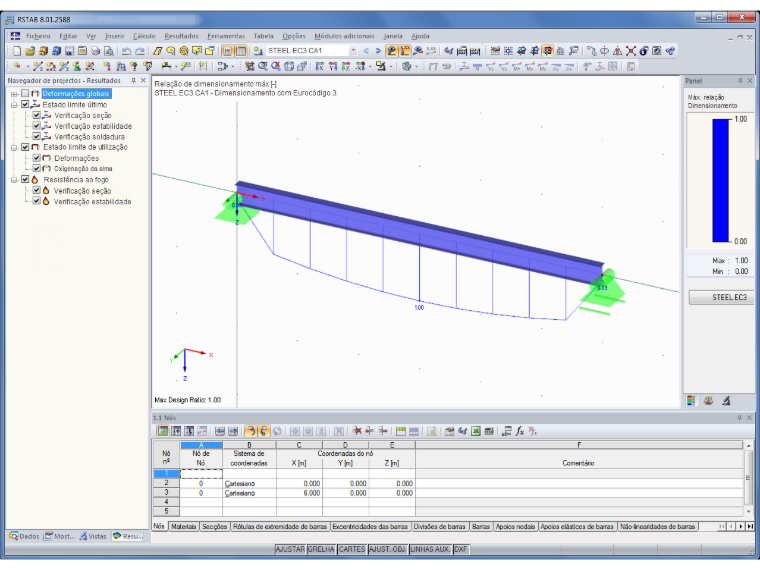760x570 pixels.
Task: Click the function fx icon in table toolbar
Action: 520,431
